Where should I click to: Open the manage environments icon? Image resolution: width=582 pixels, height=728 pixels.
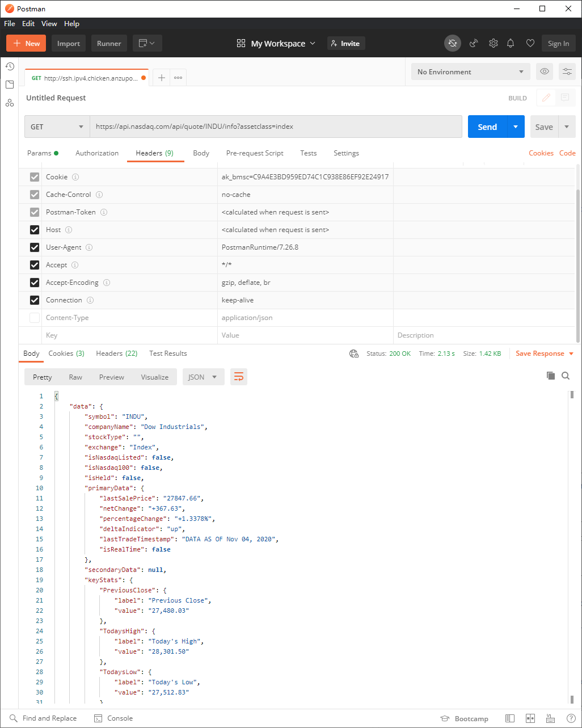pos(567,71)
